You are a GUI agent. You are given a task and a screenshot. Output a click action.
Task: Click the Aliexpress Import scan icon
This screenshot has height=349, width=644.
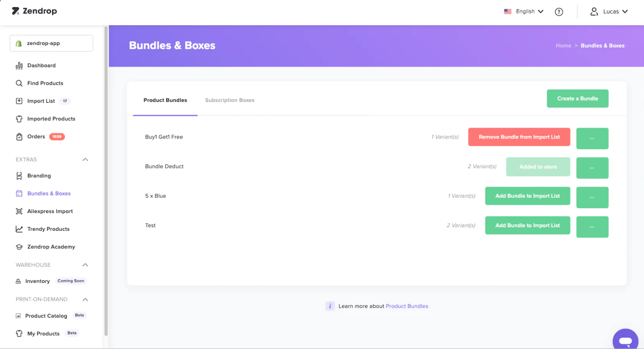(19, 211)
